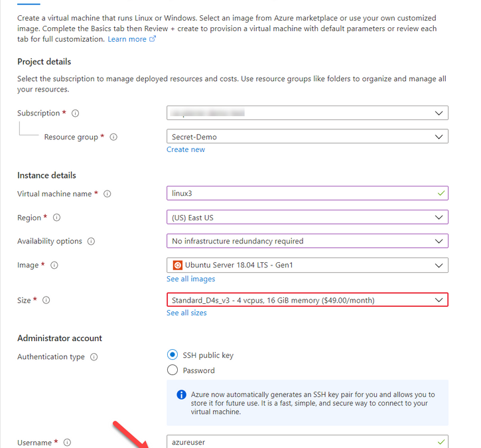The width and height of the screenshot is (481, 448).
Task: Click info icon beside Resource group
Action: pyautogui.click(x=113, y=137)
